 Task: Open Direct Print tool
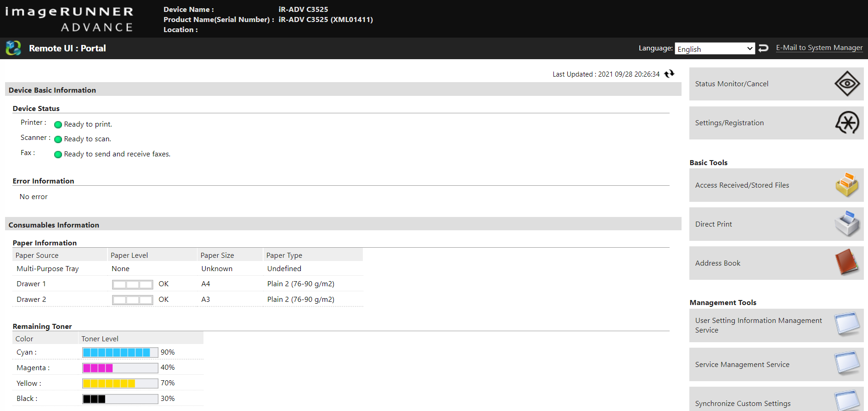point(776,224)
